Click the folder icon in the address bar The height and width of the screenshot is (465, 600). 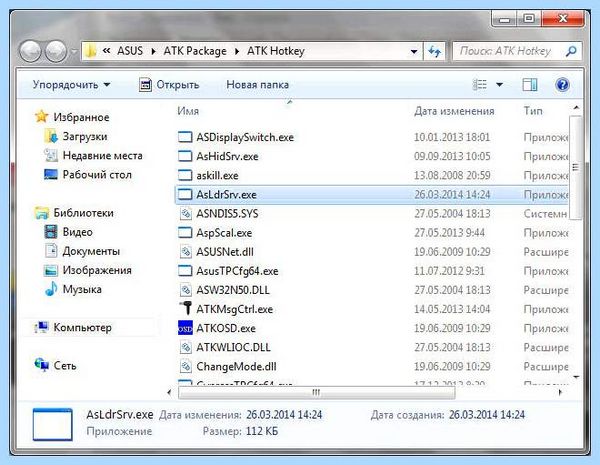[91, 51]
